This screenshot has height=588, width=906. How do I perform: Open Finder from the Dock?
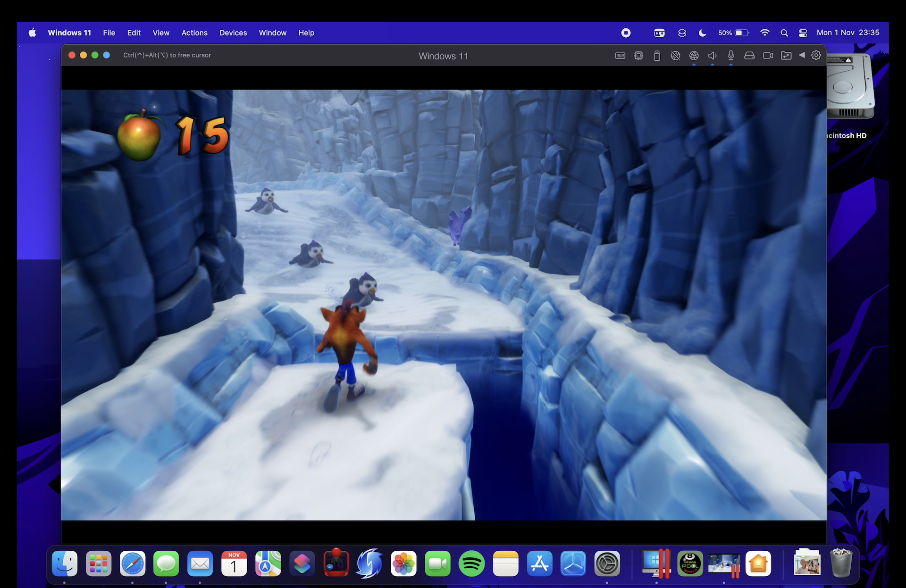coord(65,563)
